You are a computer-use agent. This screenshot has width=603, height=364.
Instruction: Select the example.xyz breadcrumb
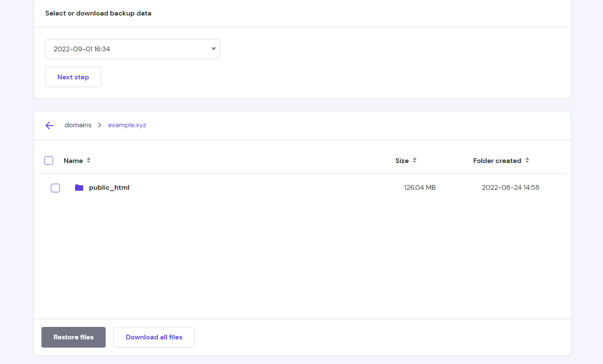[127, 126]
